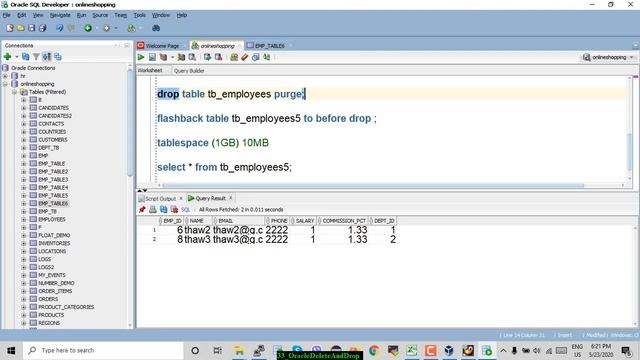
Task: Click the New file toolbar icon
Action: (x=10, y=28)
